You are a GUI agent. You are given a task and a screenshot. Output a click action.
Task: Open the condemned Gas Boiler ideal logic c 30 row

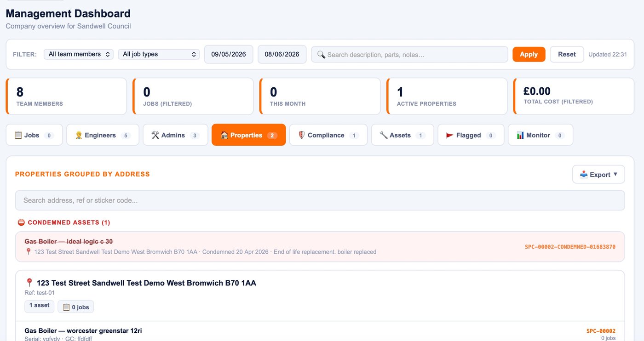pyautogui.click(x=320, y=247)
